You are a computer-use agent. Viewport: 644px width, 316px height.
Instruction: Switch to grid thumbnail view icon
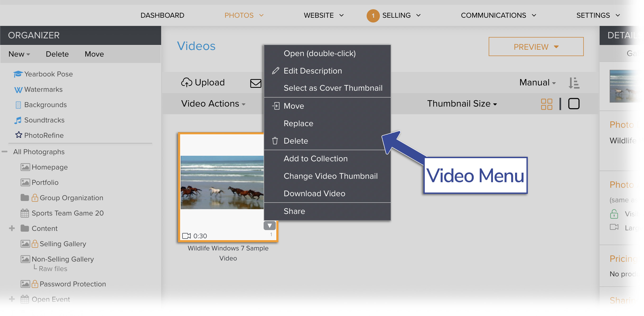tap(547, 104)
